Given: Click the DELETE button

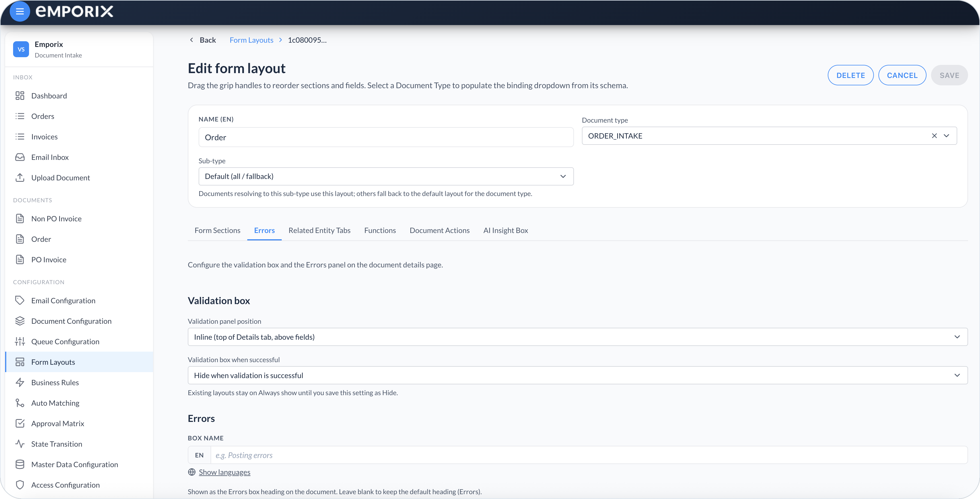Looking at the screenshot, I should [x=851, y=75].
